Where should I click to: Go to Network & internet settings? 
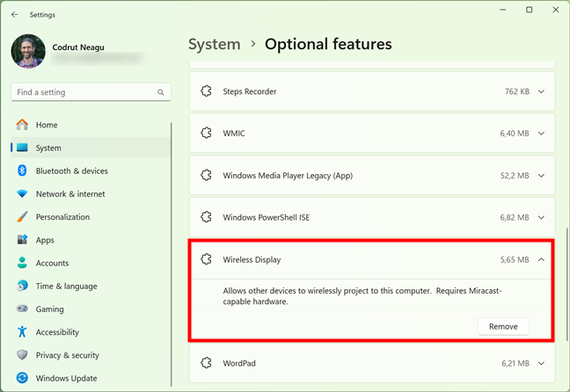point(91,193)
